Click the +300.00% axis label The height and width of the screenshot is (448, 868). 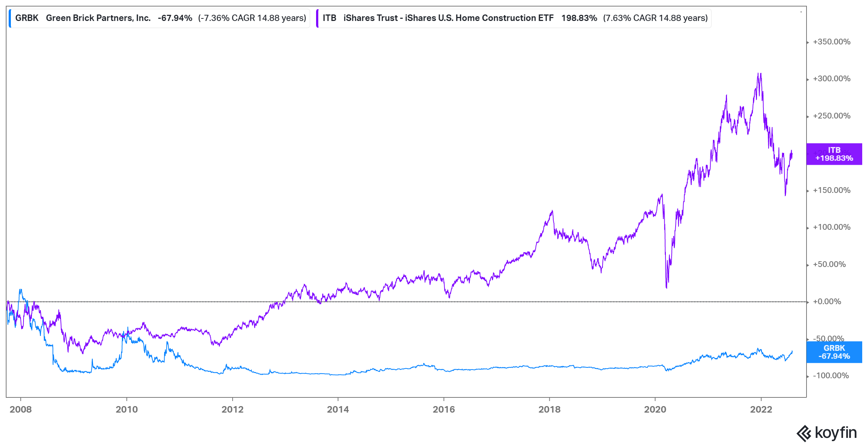point(831,79)
